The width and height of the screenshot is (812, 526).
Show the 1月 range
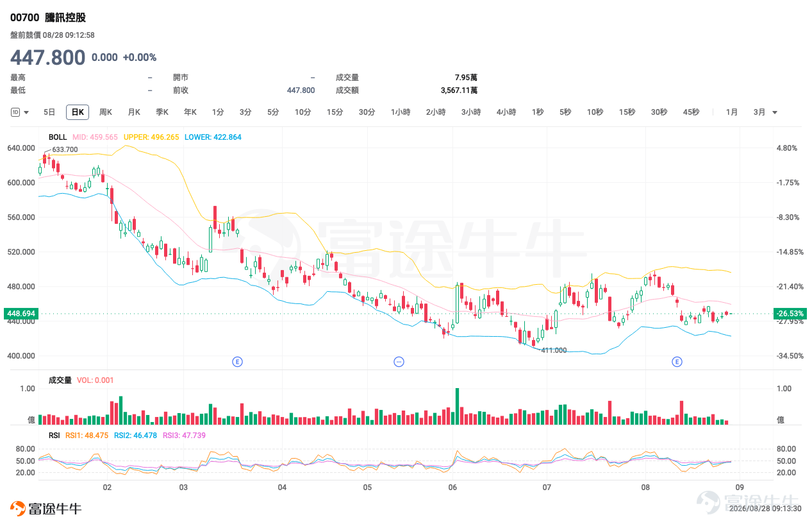[732, 112]
